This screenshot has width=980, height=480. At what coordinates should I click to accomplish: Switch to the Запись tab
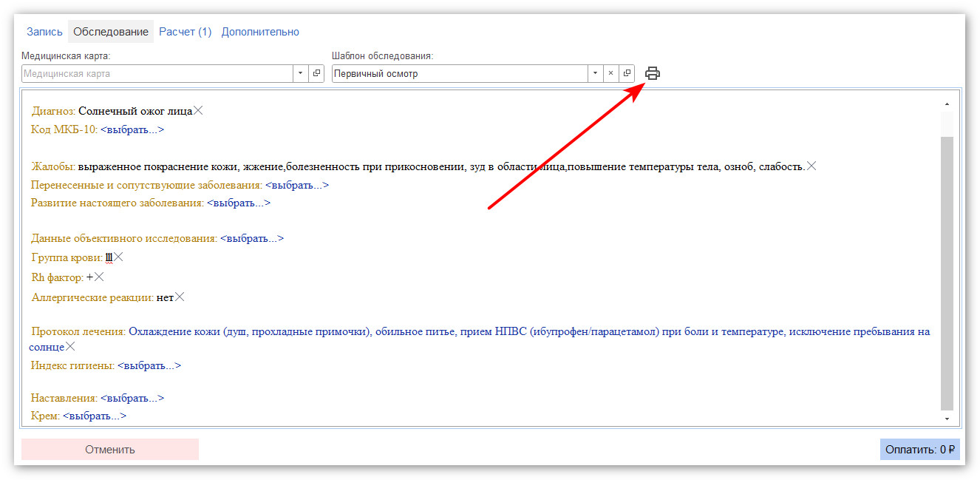click(x=44, y=32)
